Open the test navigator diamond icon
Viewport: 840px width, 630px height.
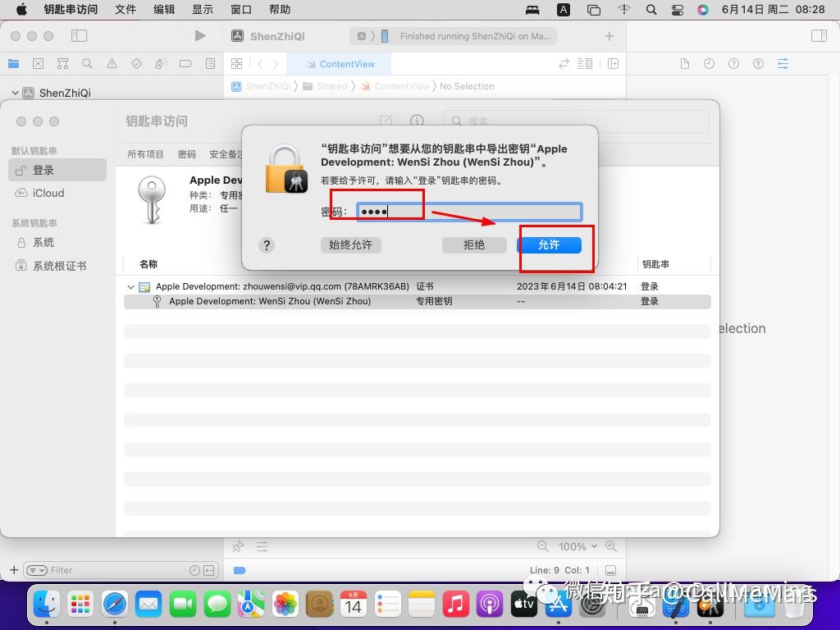(137, 64)
